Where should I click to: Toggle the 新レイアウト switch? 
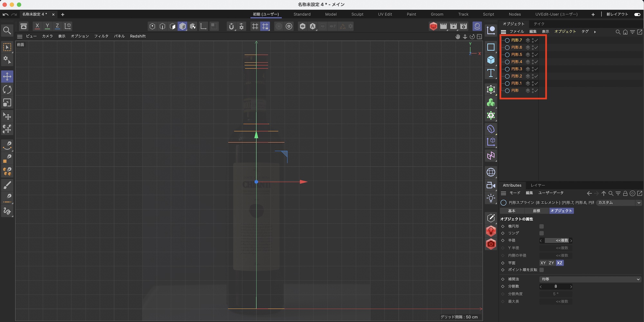[x=637, y=14]
